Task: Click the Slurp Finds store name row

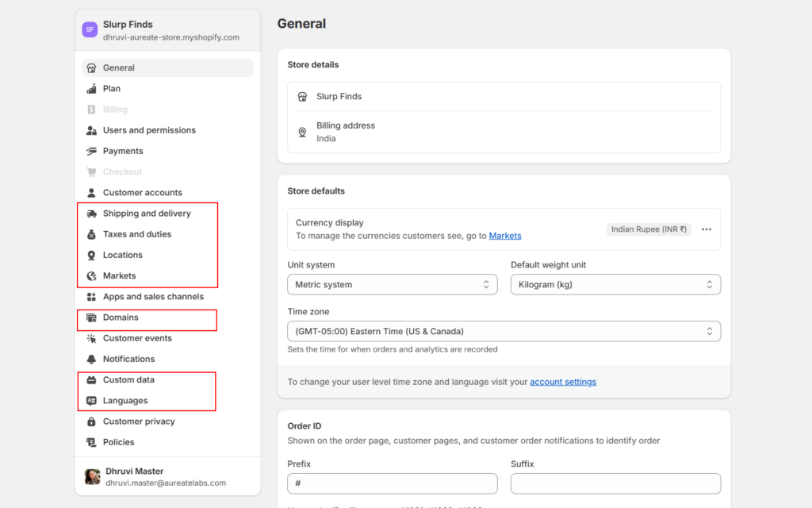Action: click(504, 96)
